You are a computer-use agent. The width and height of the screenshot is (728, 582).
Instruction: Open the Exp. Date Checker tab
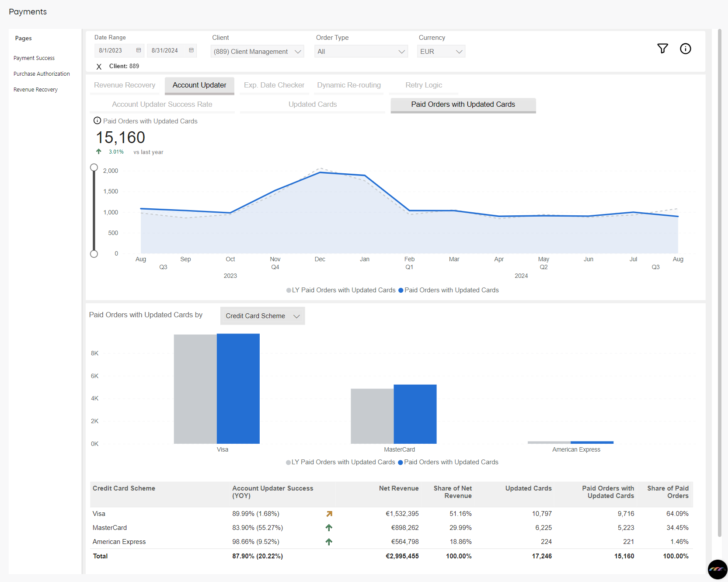pos(274,85)
